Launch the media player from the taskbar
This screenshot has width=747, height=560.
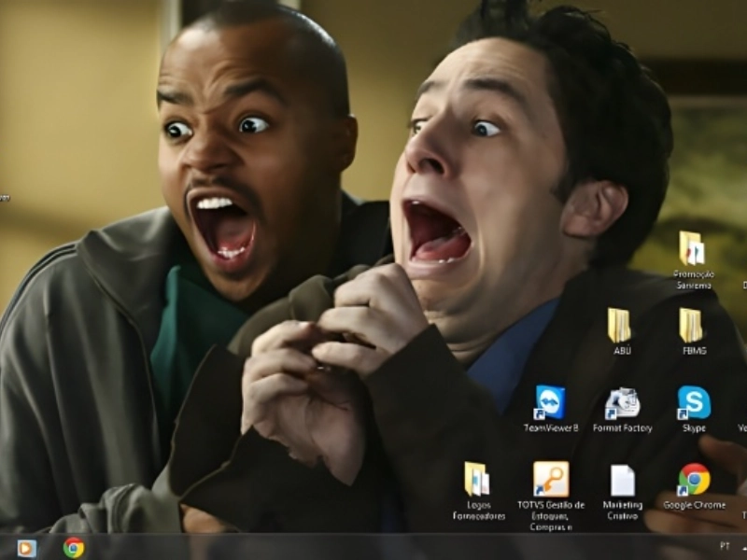point(27,548)
